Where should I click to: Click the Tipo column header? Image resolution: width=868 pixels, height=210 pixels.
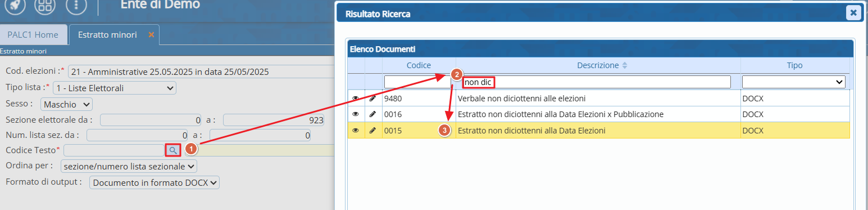click(794, 65)
